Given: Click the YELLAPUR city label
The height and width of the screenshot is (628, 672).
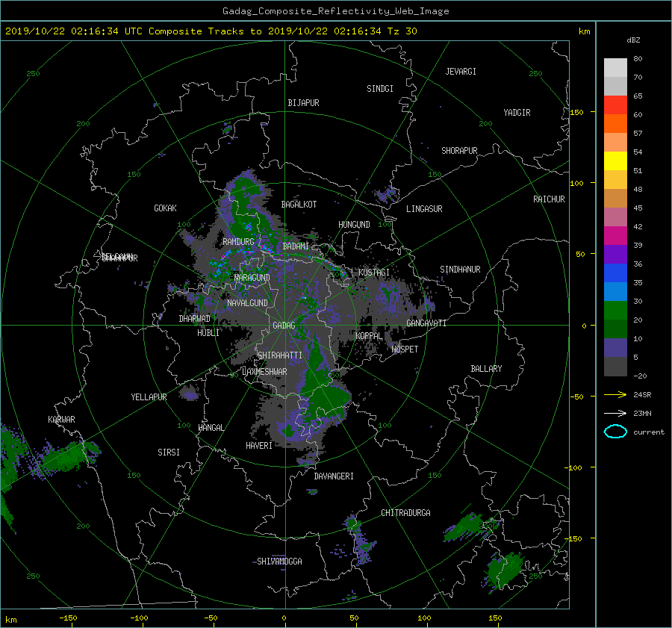Looking at the screenshot, I should tap(149, 397).
